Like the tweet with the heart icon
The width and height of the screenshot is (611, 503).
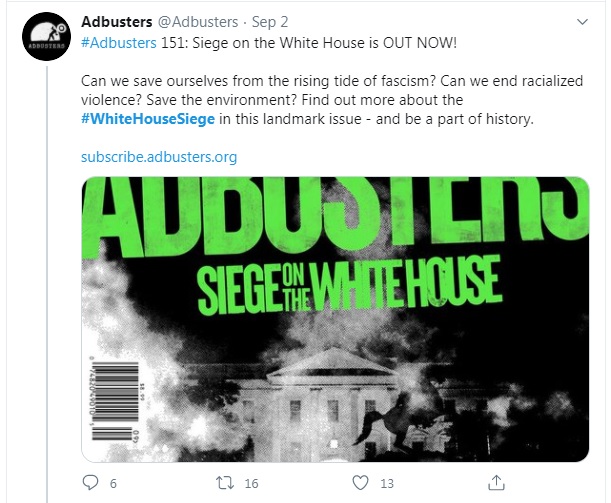point(360,483)
